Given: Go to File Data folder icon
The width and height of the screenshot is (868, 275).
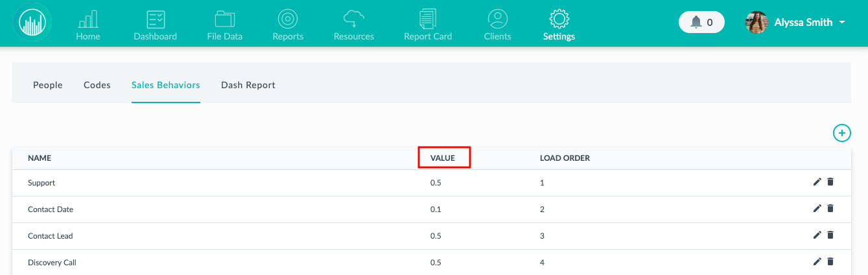Looking at the screenshot, I should (225, 19).
